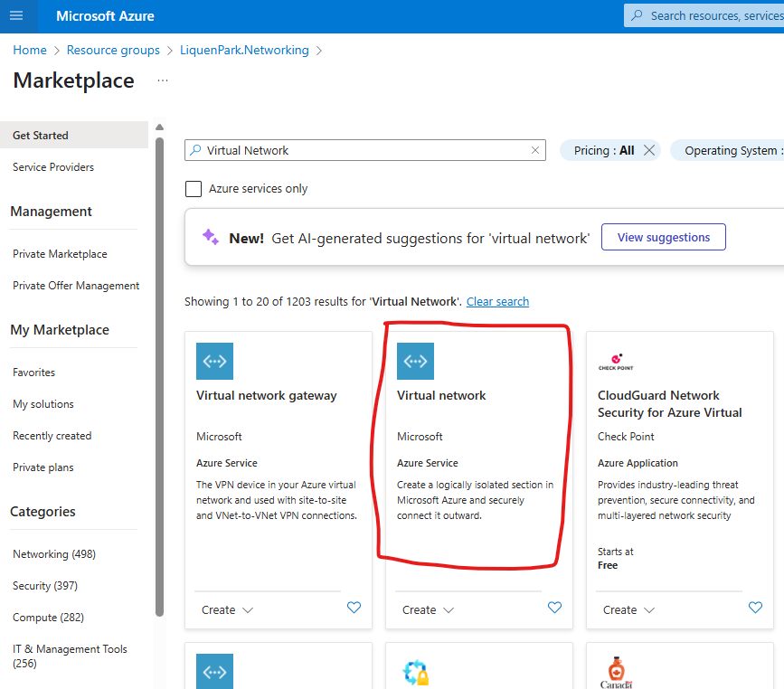
Task: Remove the Pricing: All filter
Action: (649, 151)
